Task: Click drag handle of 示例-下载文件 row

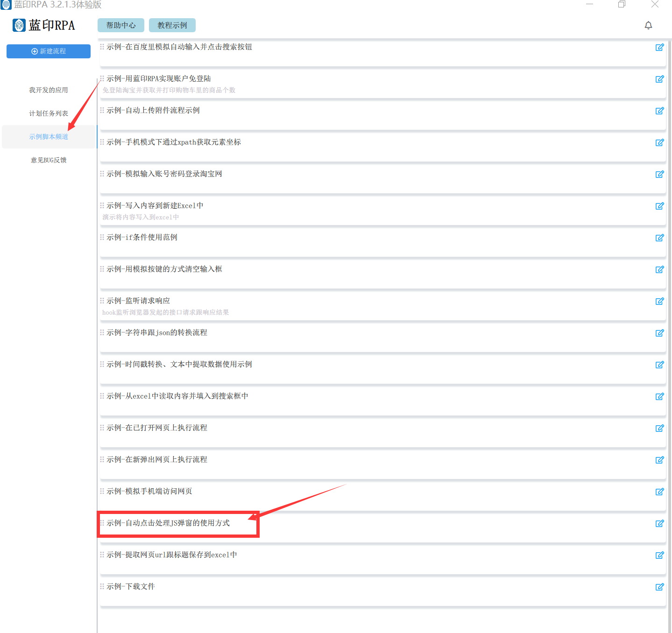Action: pos(102,586)
